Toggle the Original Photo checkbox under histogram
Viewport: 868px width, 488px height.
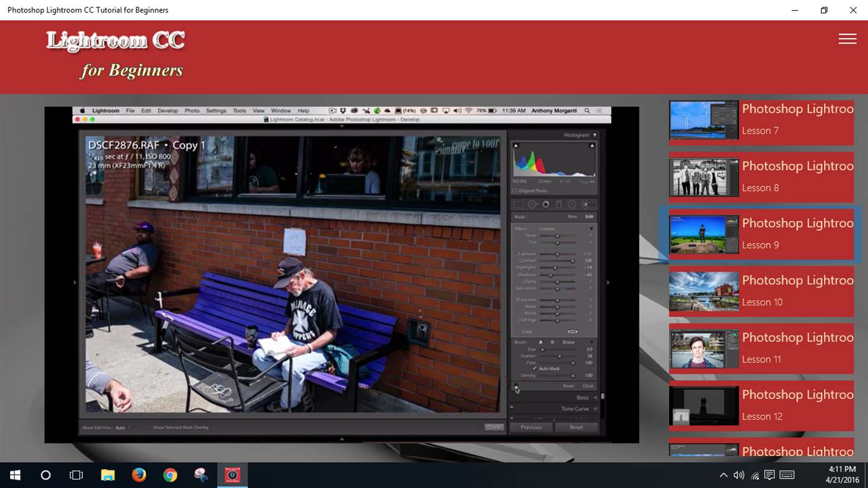[x=515, y=191]
